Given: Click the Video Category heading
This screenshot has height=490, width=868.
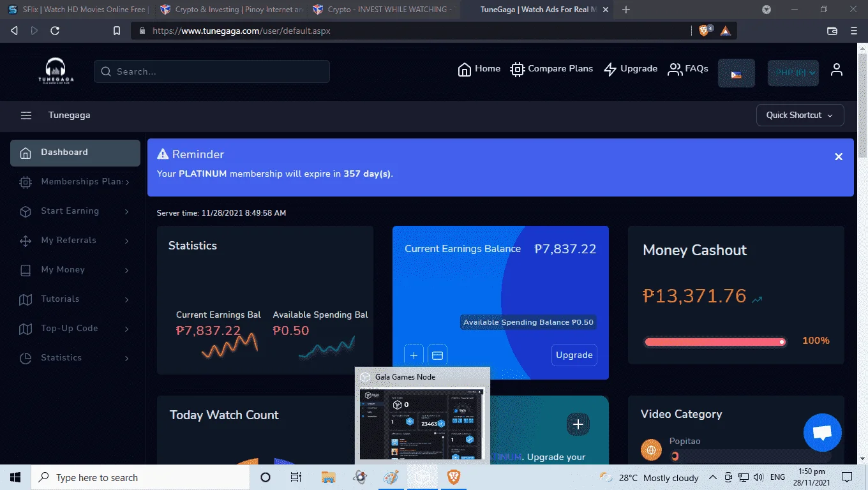Looking at the screenshot, I should click(681, 414).
